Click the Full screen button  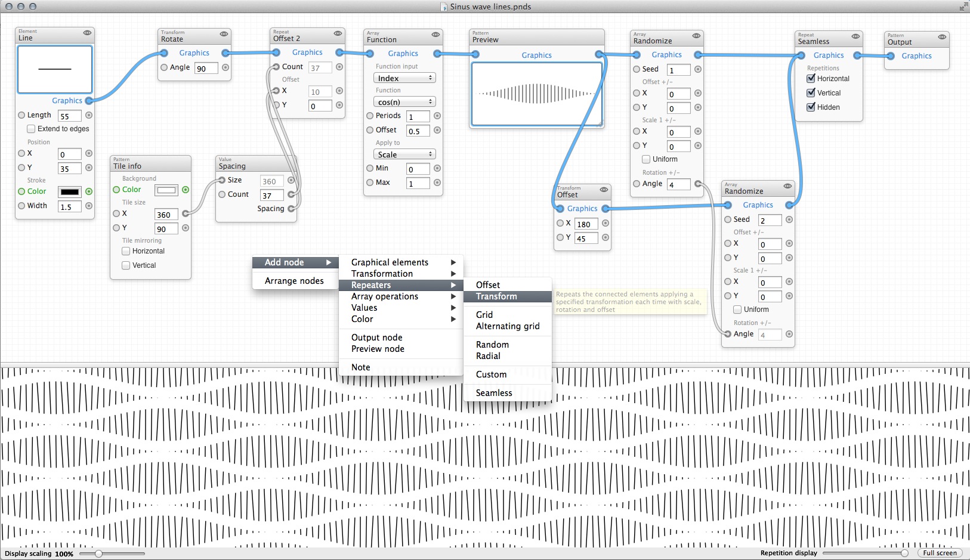[940, 553]
